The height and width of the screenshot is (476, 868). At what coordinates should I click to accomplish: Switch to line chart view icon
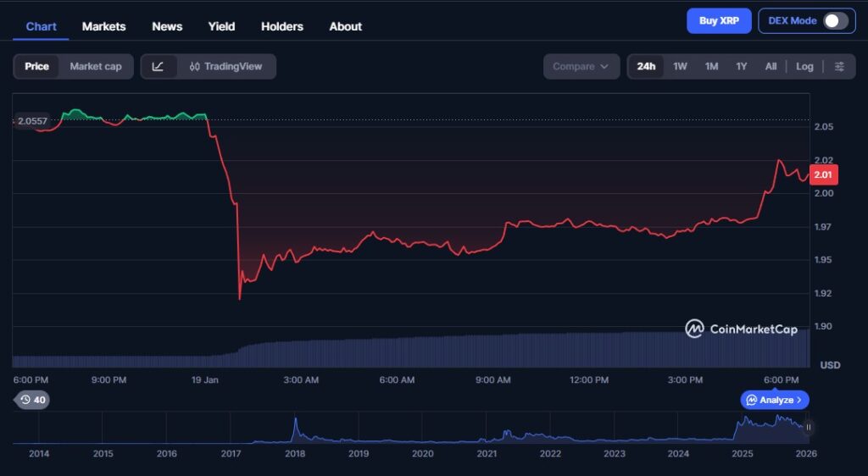pos(159,66)
